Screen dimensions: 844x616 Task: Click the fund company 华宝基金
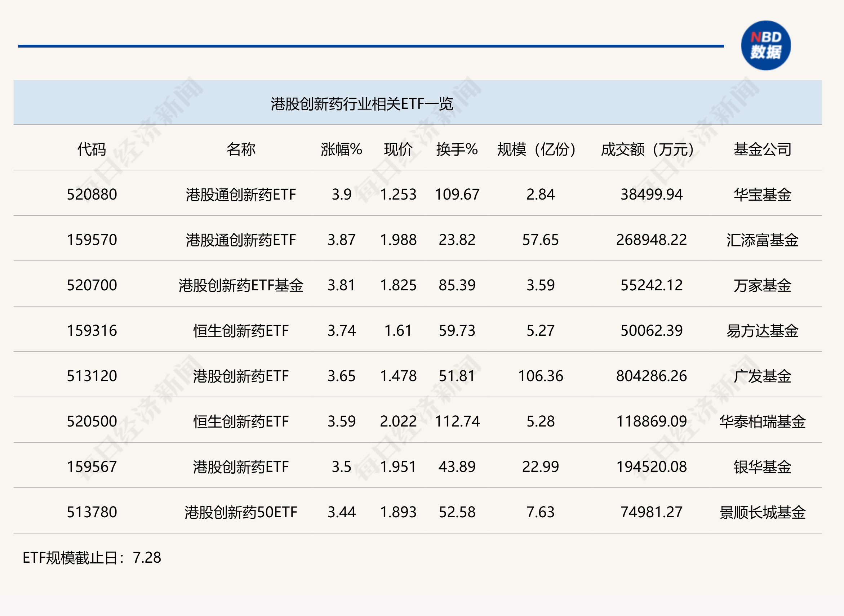762,195
